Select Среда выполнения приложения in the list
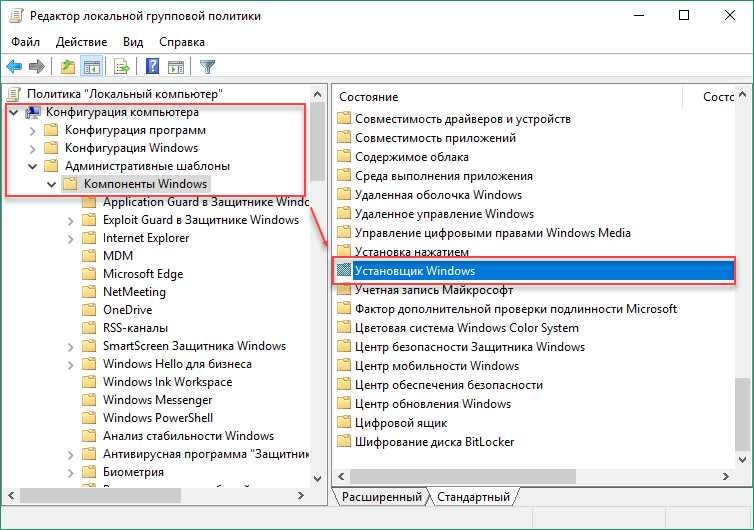754x530 pixels. click(444, 176)
